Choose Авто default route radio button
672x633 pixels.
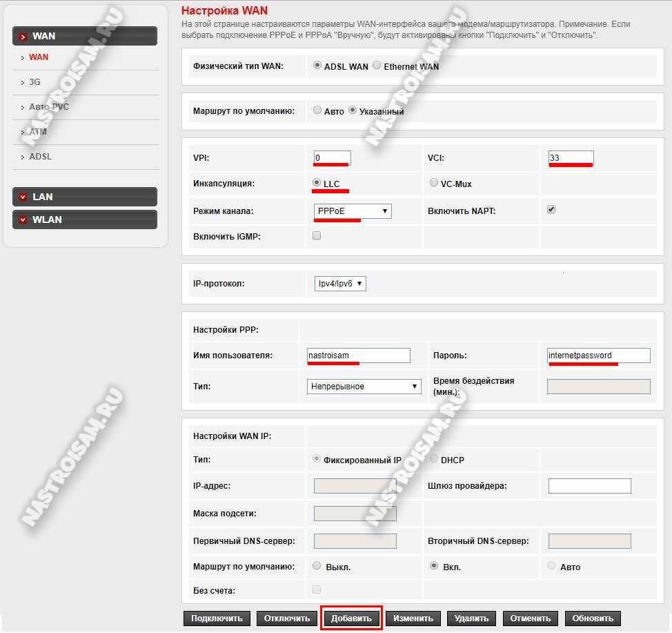point(317,110)
